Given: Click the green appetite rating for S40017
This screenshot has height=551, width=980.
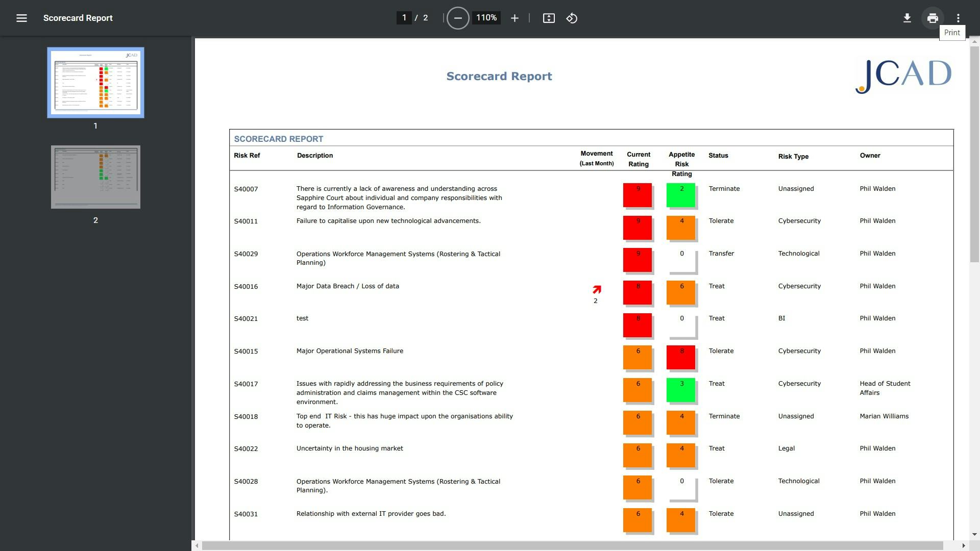Looking at the screenshot, I should point(681,390).
